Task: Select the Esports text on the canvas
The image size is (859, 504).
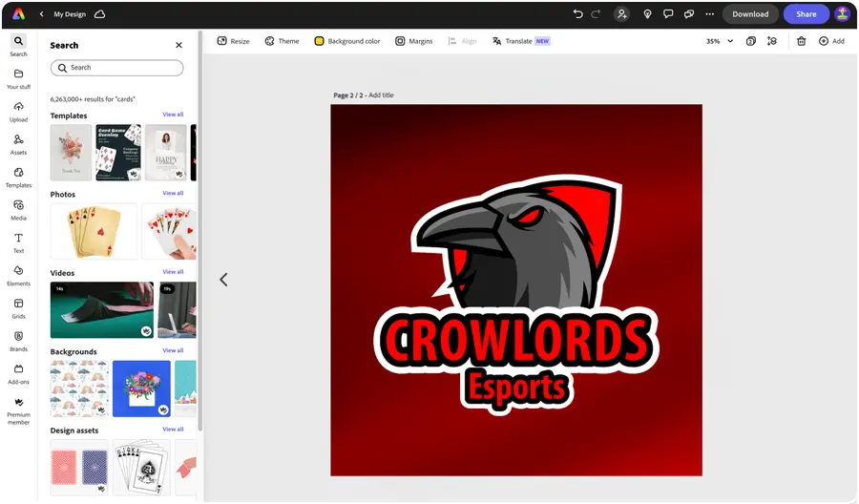Action: (x=516, y=388)
